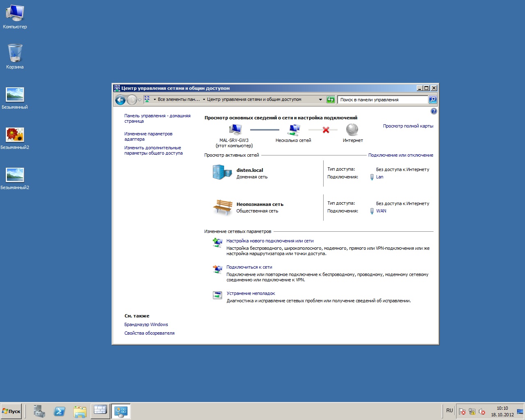
Task: Select the 'disten.local' network name
Action: click(250, 170)
